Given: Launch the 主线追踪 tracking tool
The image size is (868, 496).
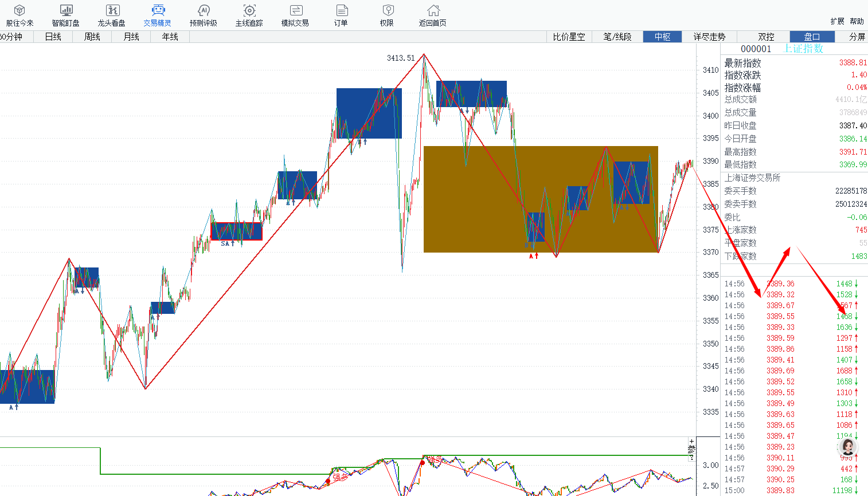Looking at the screenshot, I should click(x=249, y=15).
